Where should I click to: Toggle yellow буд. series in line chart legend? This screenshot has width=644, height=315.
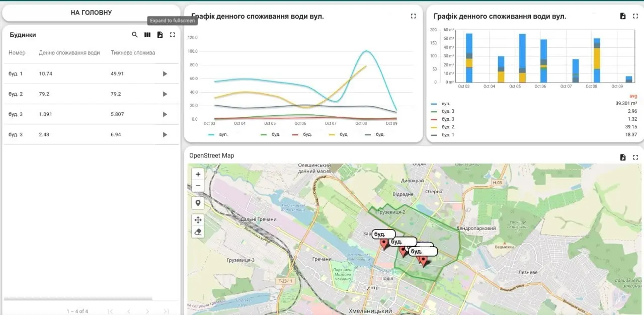point(338,134)
